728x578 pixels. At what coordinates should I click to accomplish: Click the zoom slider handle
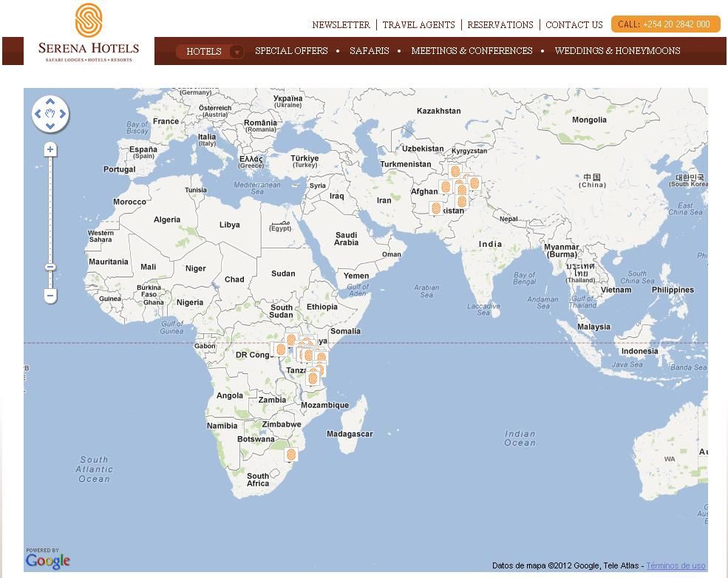click(50, 267)
